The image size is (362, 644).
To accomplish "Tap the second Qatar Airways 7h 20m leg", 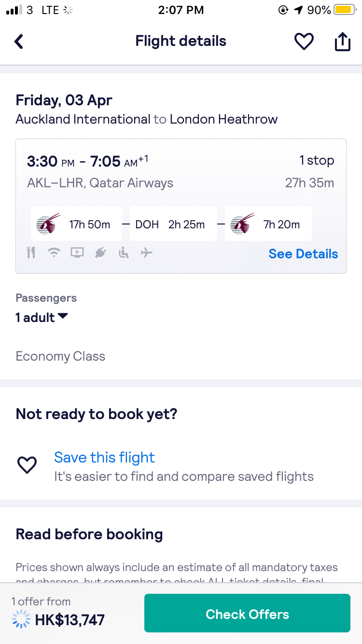I will [x=268, y=224].
